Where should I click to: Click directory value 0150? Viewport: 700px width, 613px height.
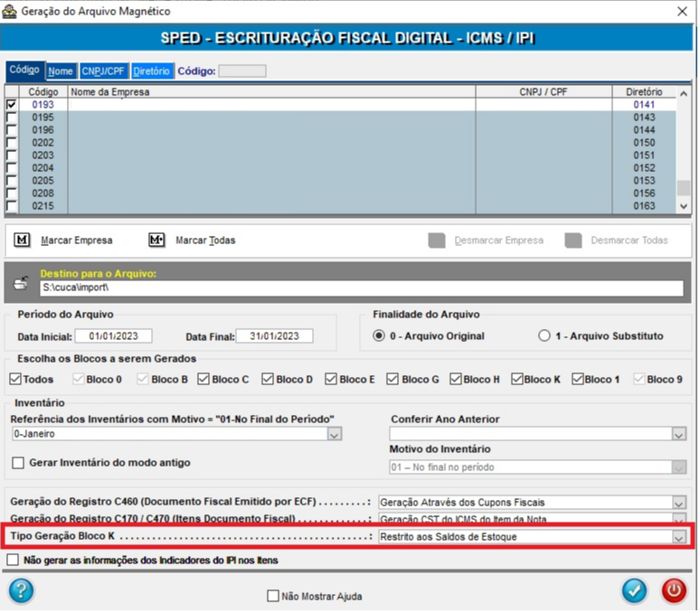644,143
